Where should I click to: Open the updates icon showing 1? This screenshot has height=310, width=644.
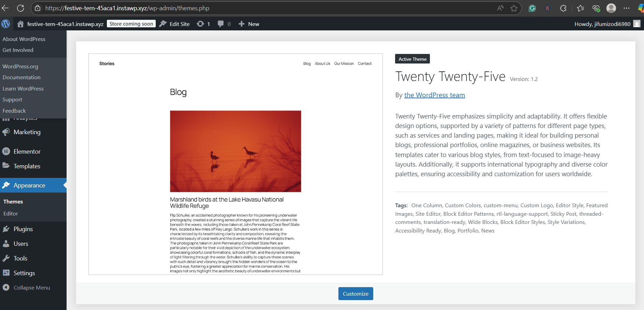coord(203,24)
